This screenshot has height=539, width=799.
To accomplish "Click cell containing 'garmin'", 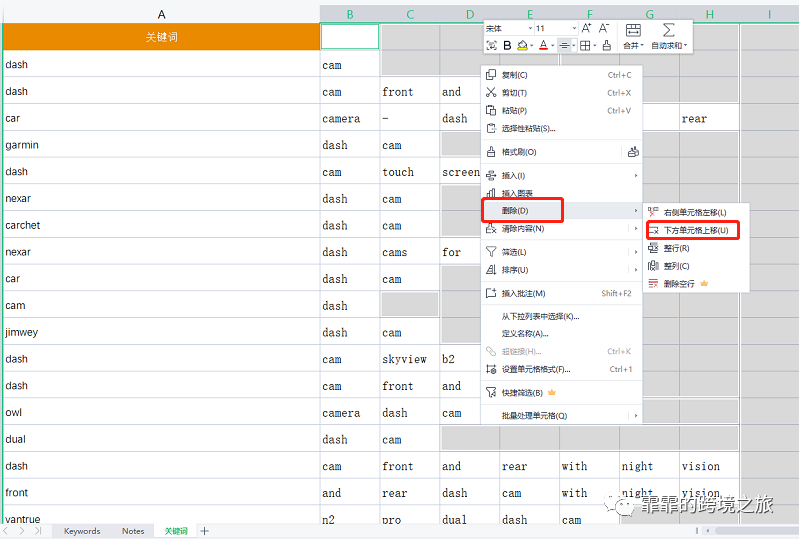I will (x=161, y=145).
